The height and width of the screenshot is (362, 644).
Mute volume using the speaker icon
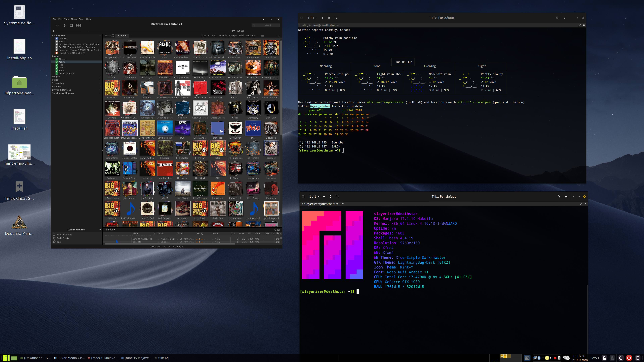(x=53, y=31)
